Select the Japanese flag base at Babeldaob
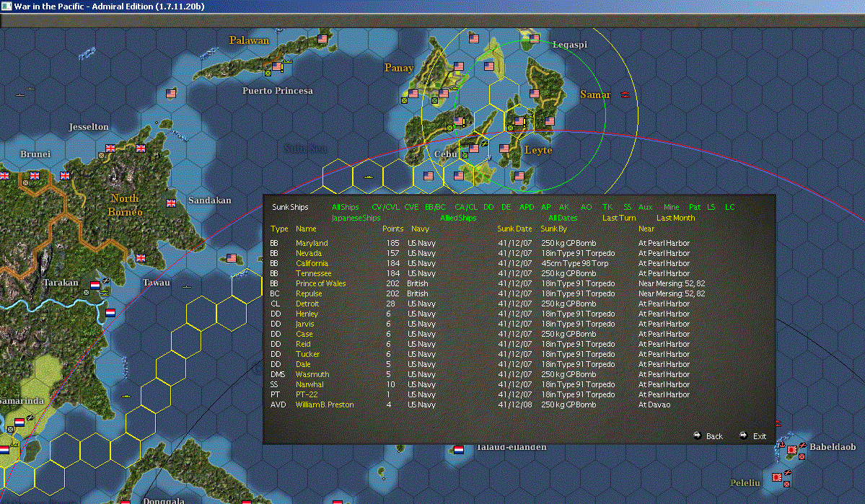Image resolution: width=865 pixels, height=504 pixels. point(792,450)
